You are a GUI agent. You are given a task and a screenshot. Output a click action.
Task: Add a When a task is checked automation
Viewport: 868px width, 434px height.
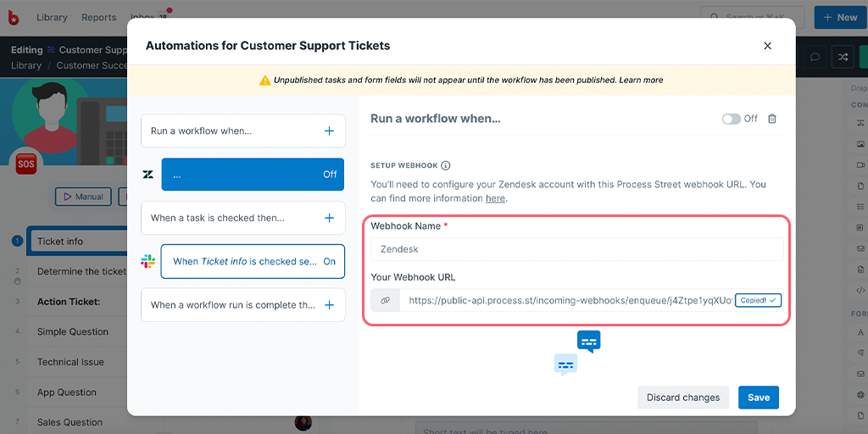pyautogui.click(x=329, y=218)
